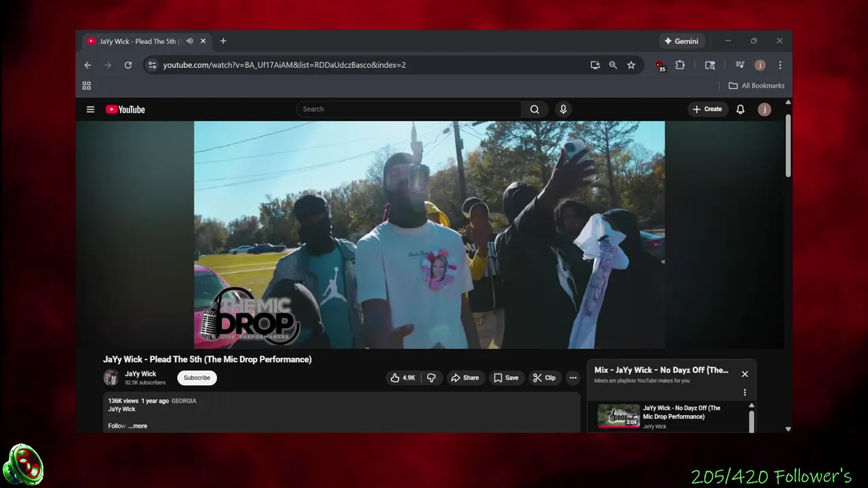Share the video

465,378
